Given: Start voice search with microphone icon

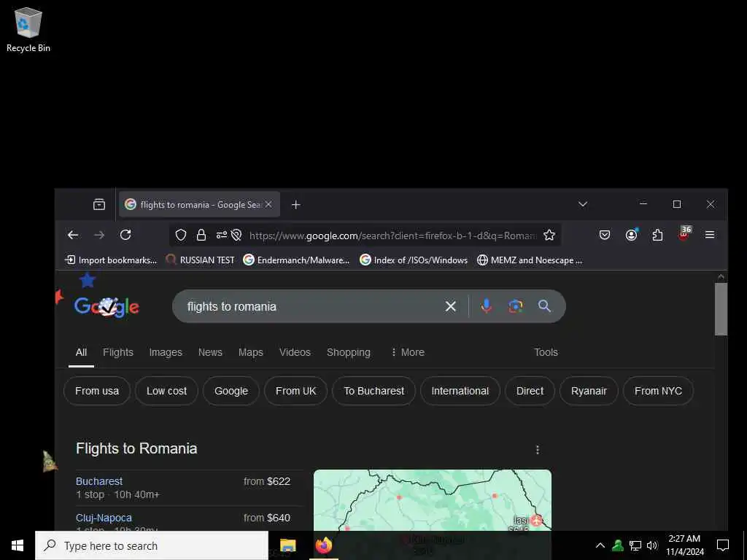Looking at the screenshot, I should [487, 306].
